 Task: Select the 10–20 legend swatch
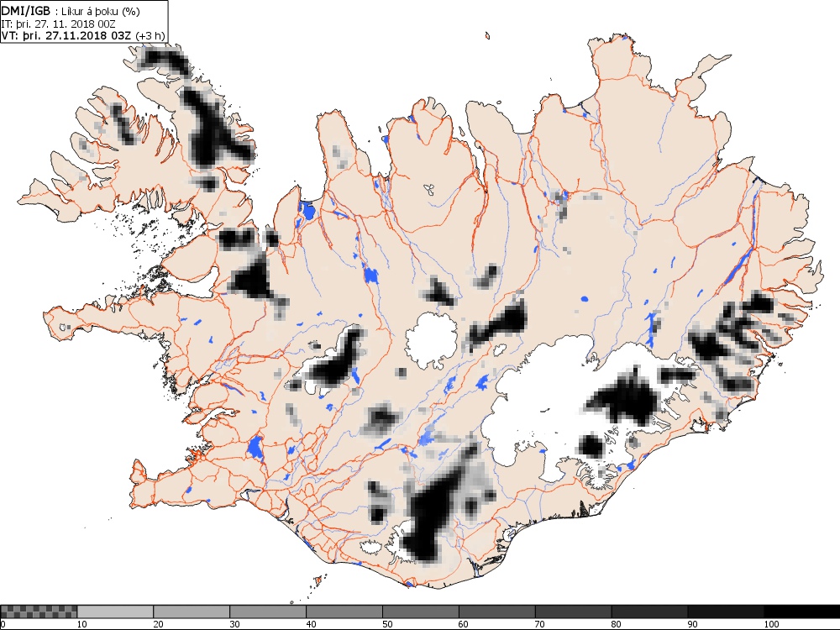pos(115,612)
